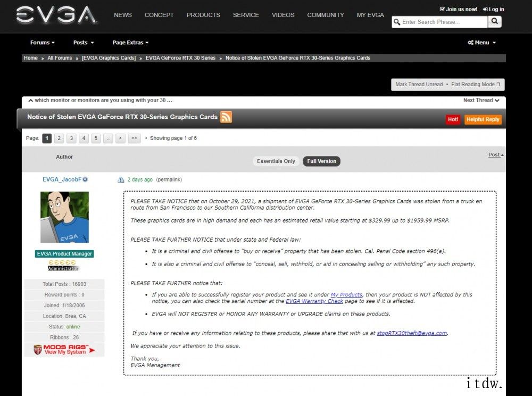The width and height of the screenshot is (532, 396).
Task: Open the Posts dropdown
Action: (x=84, y=43)
